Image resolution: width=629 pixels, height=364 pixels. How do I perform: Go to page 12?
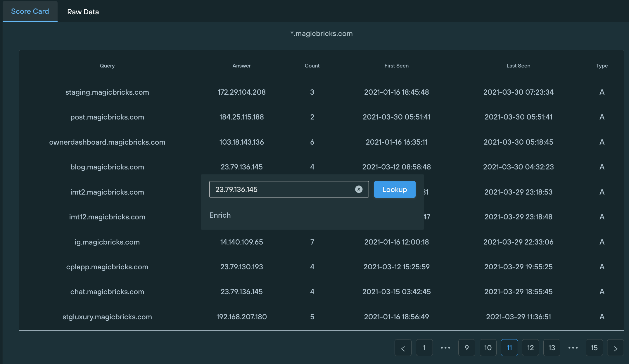pyautogui.click(x=530, y=348)
